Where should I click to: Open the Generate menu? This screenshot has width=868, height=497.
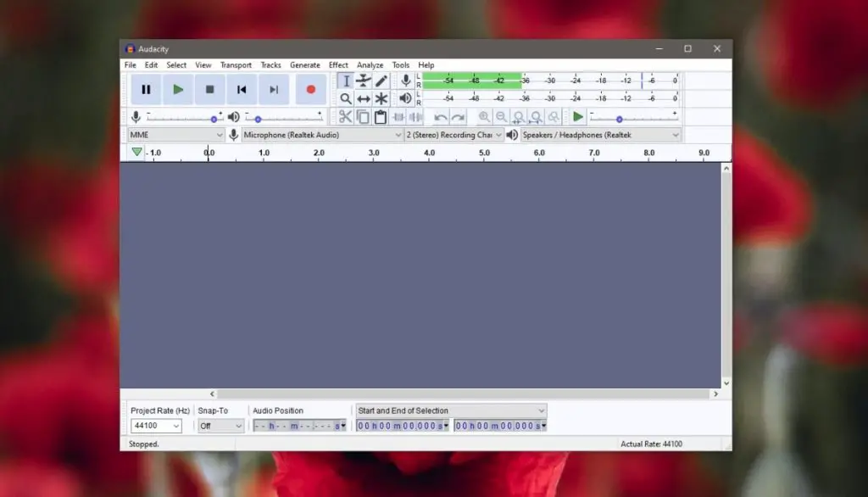point(305,64)
